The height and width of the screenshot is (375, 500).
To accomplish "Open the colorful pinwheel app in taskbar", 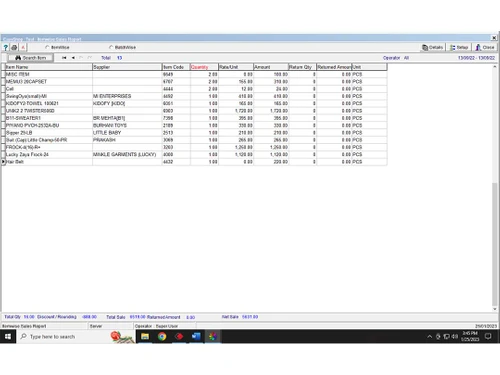I will point(213,337).
